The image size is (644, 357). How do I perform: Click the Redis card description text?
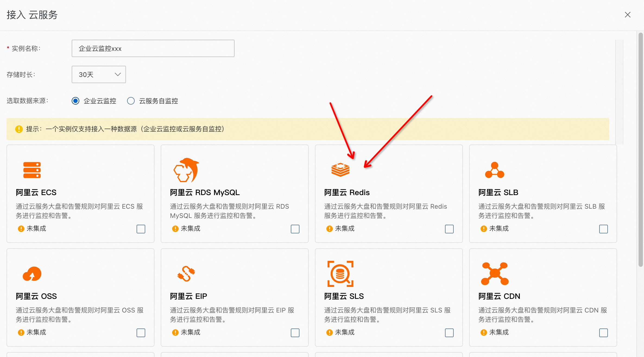coord(386,211)
